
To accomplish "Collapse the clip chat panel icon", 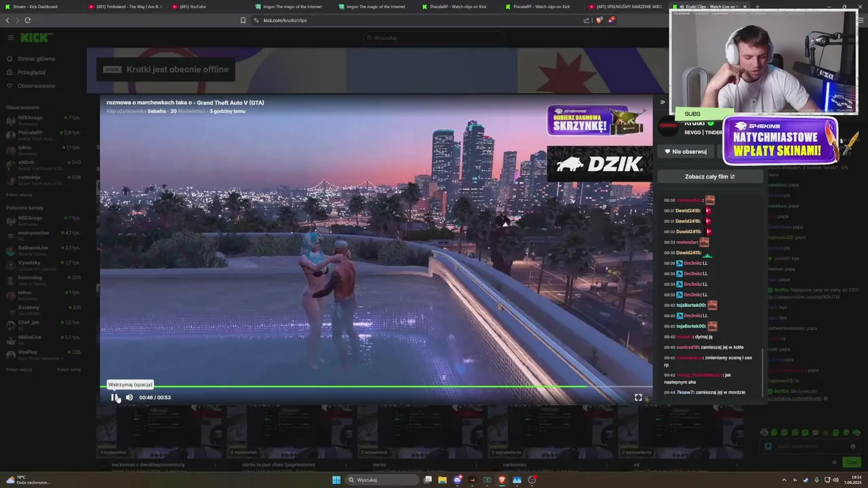I will coord(663,102).
